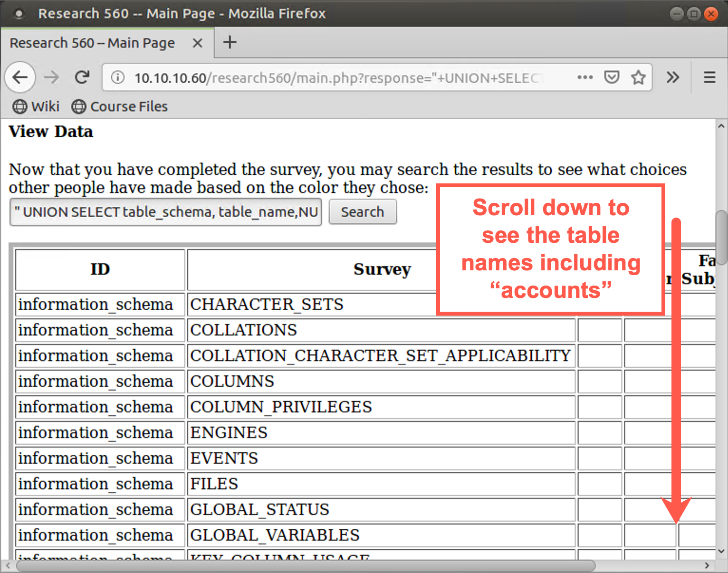Viewport: 728px width, 573px height.
Task: Open the page actions three-dot menu
Action: point(584,77)
